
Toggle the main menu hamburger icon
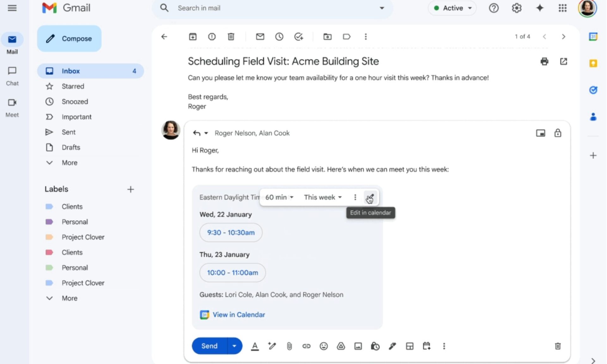click(12, 8)
